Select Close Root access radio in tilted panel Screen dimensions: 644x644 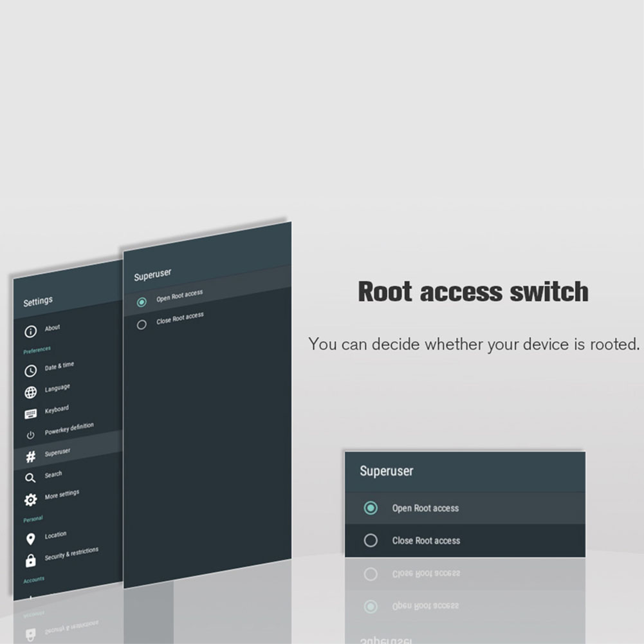click(x=142, y=325)
